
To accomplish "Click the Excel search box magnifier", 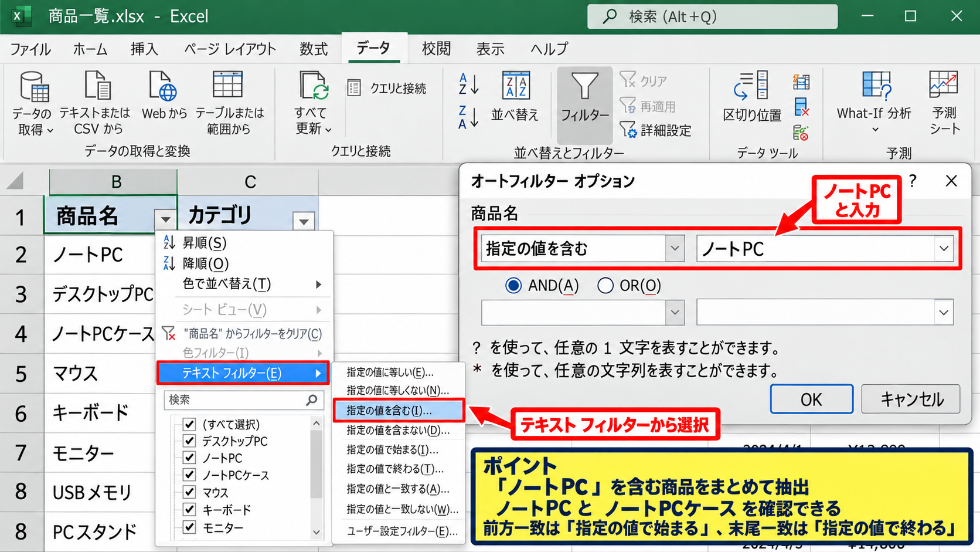I will [610, 16].
